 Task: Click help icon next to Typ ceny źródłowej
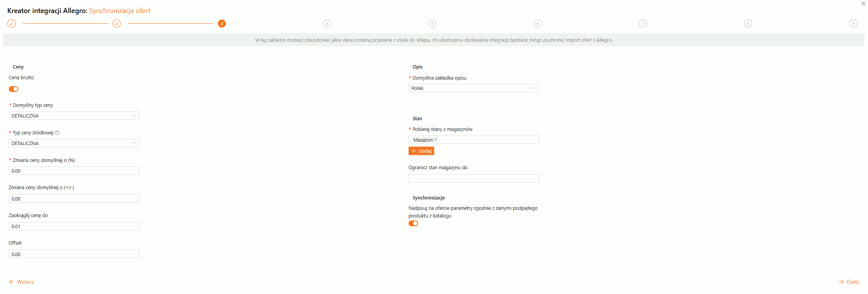(57, 133)
